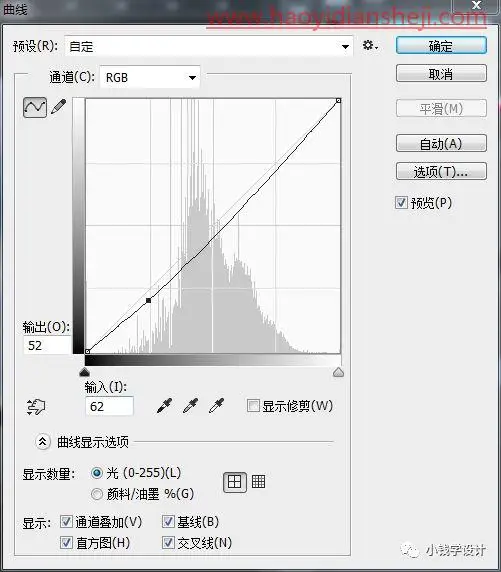Click the 取消 cancel button
501x572 pixels.
(441, 74)
